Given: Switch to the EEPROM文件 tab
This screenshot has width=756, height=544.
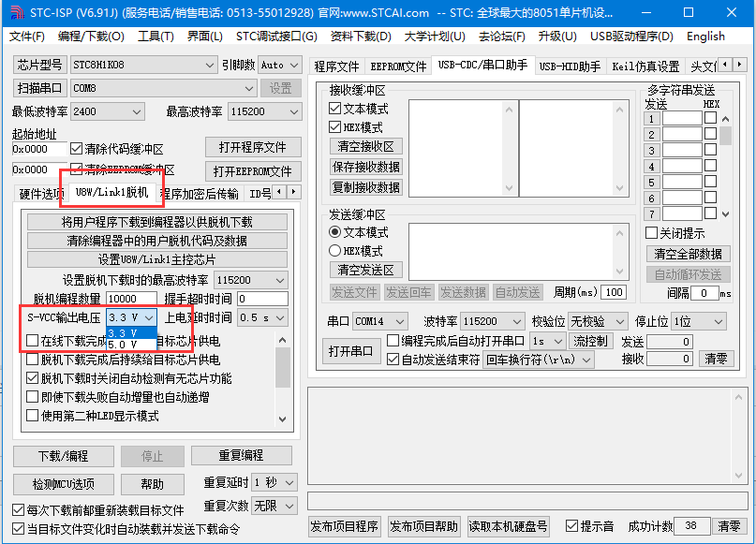Looking at the screenshot, I should pyautogui.click(x=398, y=66).
